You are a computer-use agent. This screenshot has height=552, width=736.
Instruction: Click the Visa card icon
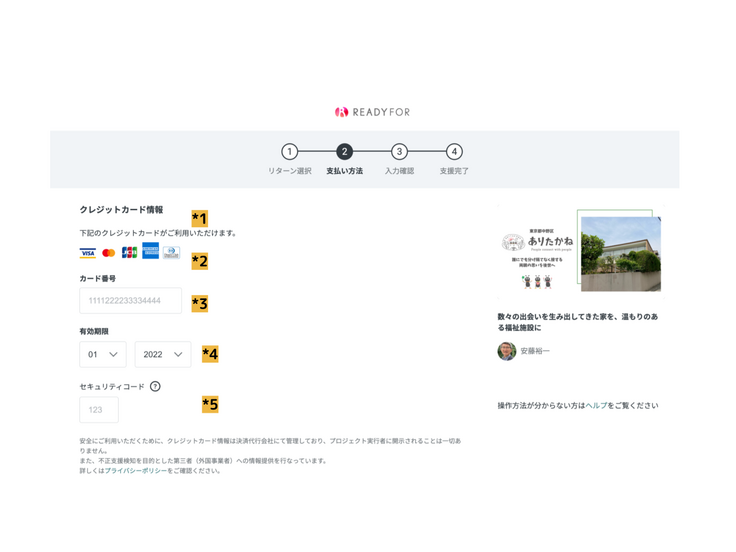coord(88,253)
